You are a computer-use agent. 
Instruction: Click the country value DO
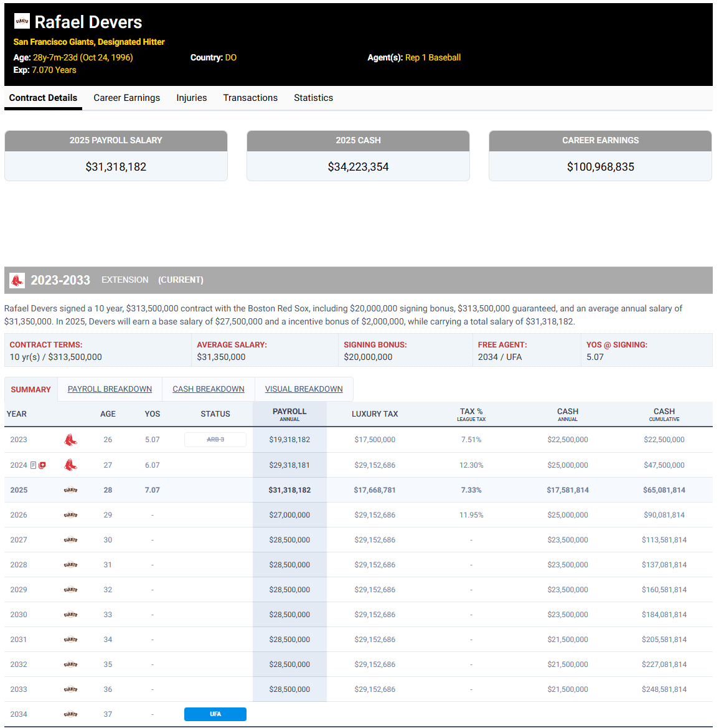(231, 57)
